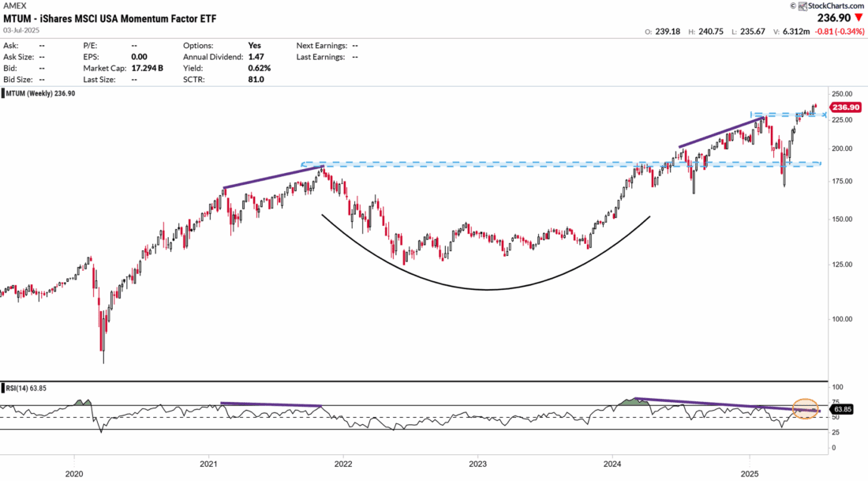Click the StockCharts.com logo
868x481 pixels.
[830, 6]
